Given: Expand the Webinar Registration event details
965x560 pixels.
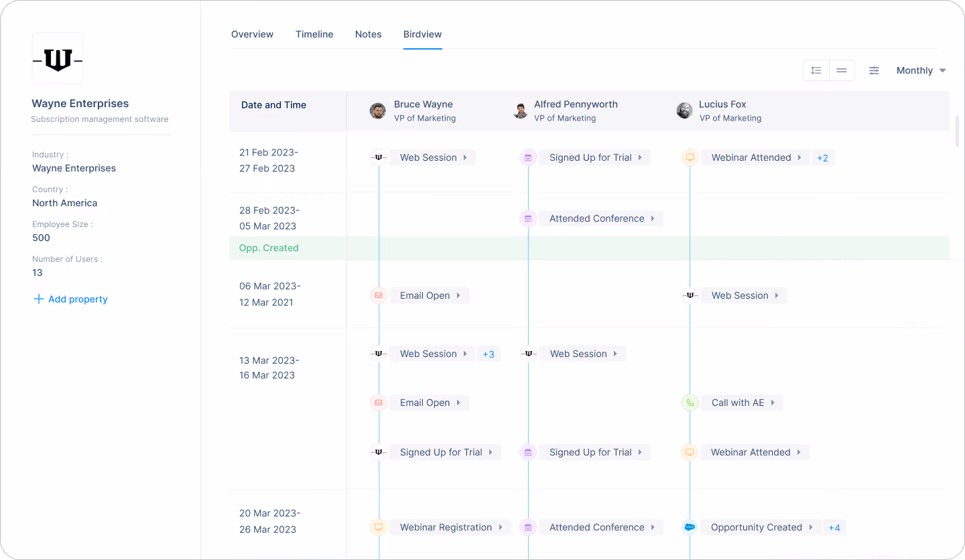Looking at the screenshot, I should pyautogui.click(x=499, y=527).
